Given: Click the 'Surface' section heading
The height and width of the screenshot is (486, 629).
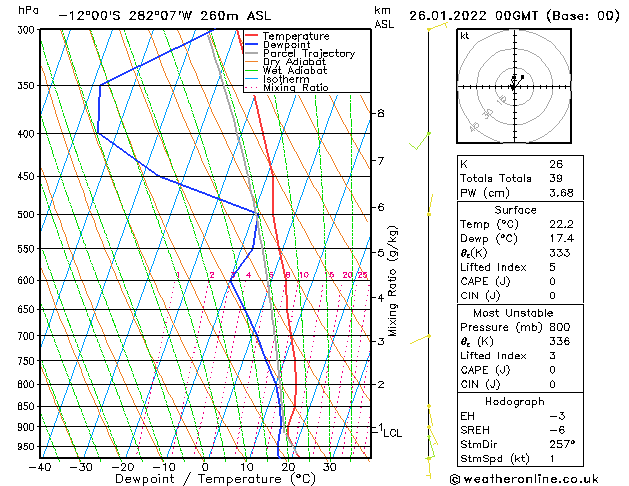Looking at the screenshot, I should pos(515,210).
